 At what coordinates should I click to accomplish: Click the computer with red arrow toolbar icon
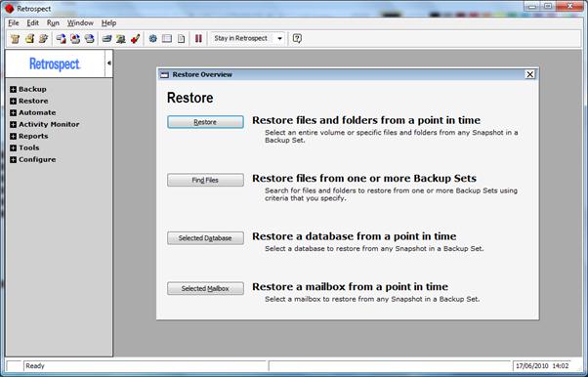[61, 38]
